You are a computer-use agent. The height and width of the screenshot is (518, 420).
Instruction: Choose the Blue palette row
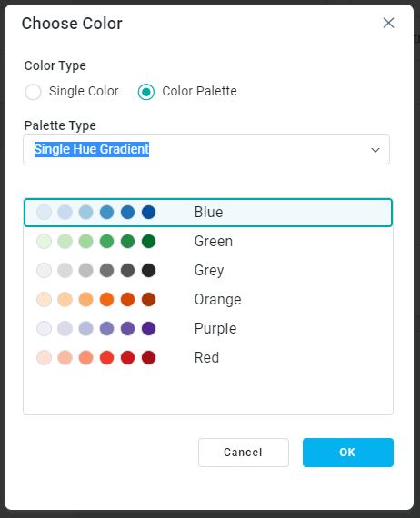(208, 213)
